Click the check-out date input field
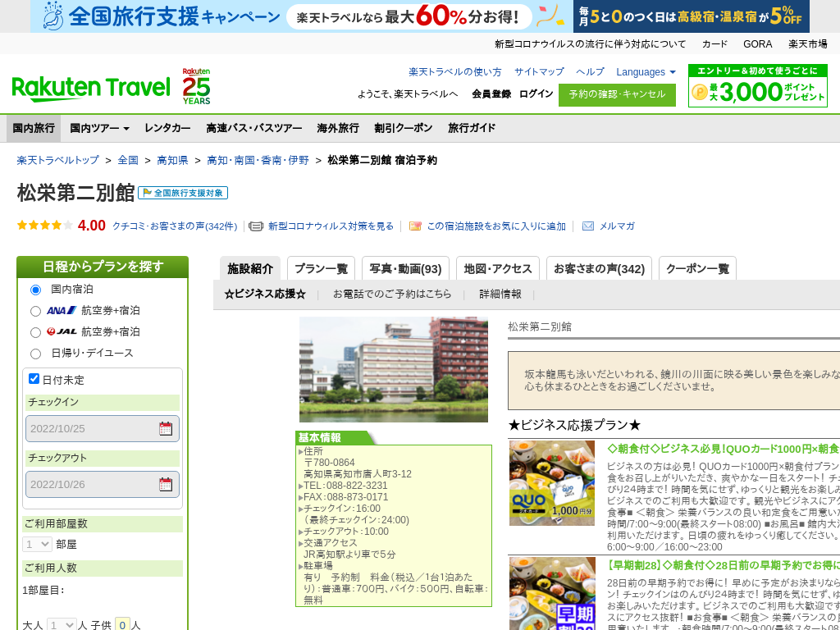Image resolution: width=840 pixels, height=630 pixels. [x=103, y=484]
